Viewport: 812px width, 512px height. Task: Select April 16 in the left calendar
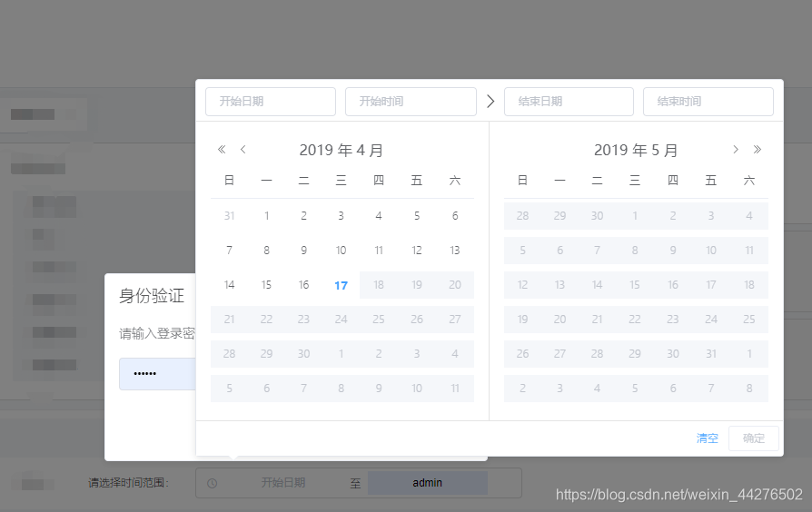[x=303, y=285]
